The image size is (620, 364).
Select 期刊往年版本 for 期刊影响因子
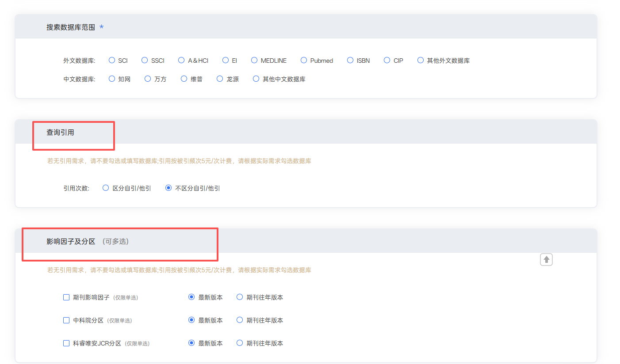tap(239, 297)
